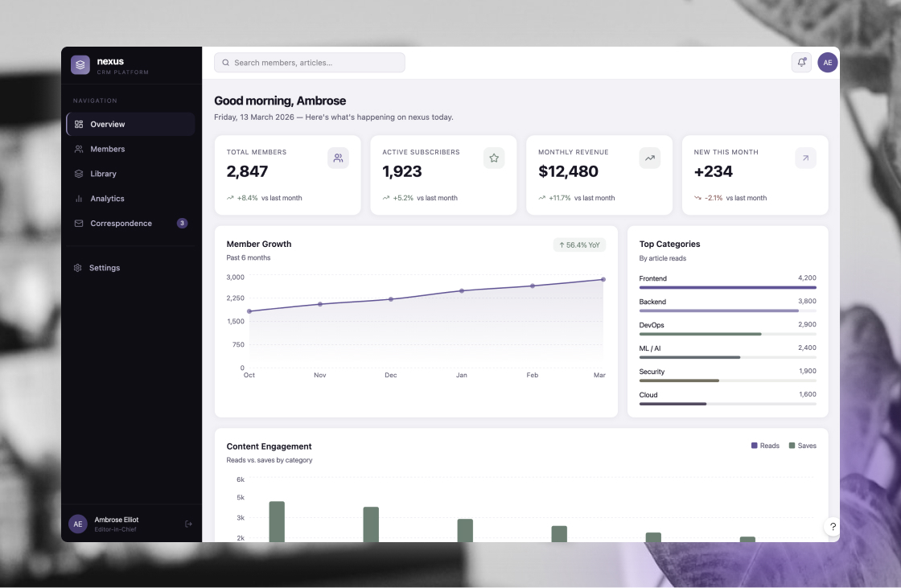Open the help question mark button
Image resolution: width=901 pixels, height=588 pixels.
click(x=833, y=527)
